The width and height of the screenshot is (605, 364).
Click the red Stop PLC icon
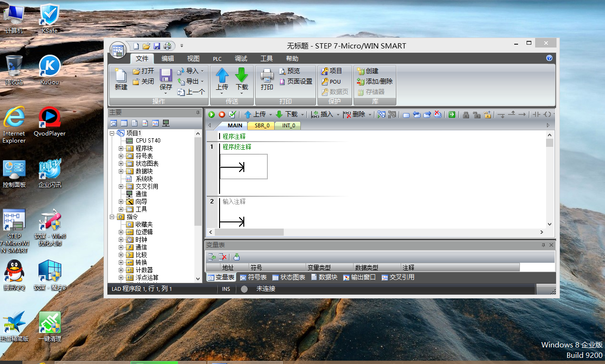[x=221, y=115]
